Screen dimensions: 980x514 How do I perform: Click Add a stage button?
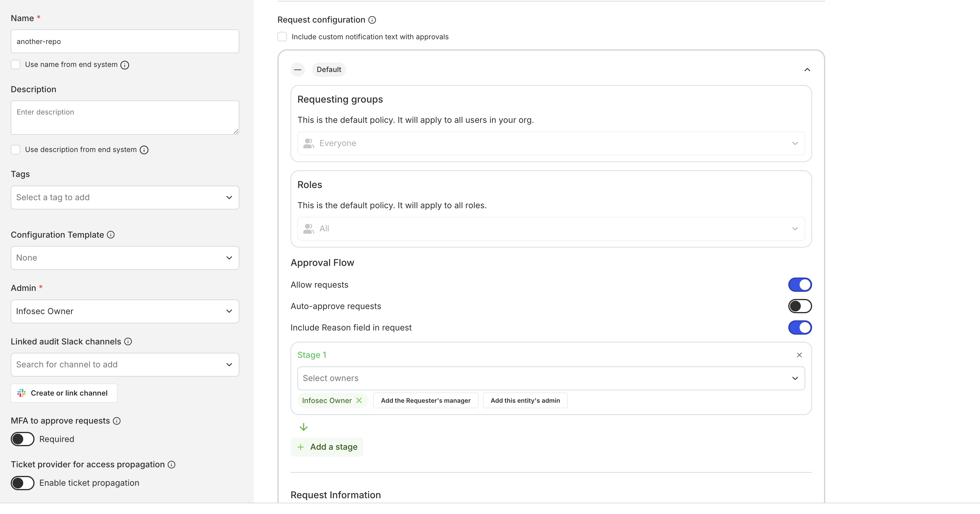click(327, 447)
